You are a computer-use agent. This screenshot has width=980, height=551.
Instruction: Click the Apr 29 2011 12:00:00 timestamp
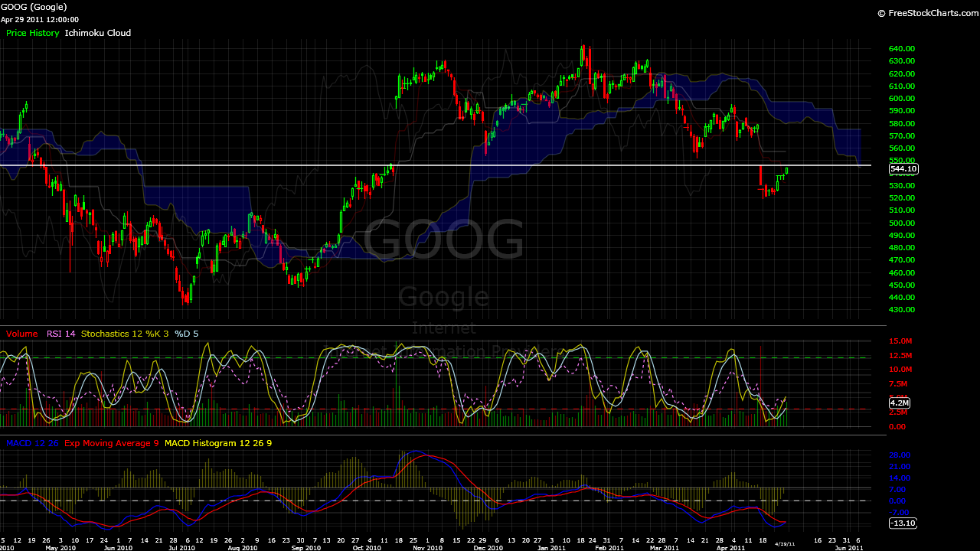pos(39,19)
